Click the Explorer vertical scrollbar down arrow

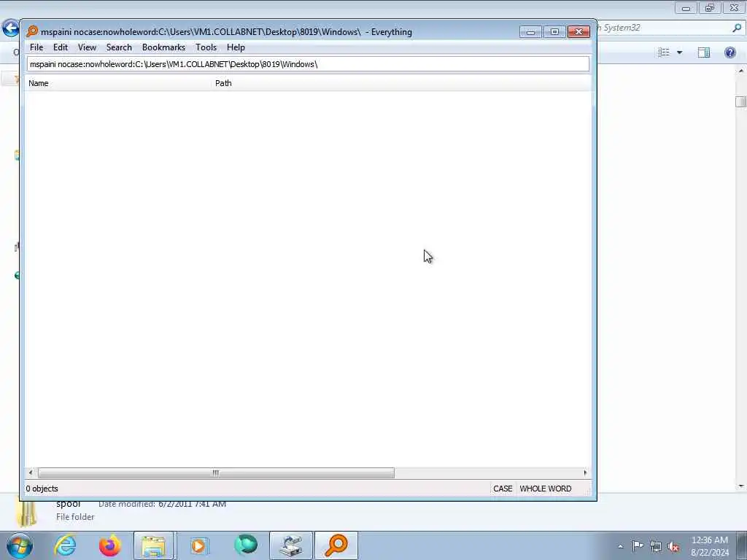(741, 486)
